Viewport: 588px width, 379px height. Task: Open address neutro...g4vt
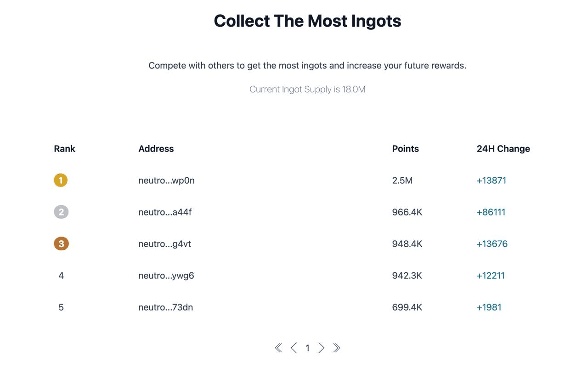coord(164,244)
